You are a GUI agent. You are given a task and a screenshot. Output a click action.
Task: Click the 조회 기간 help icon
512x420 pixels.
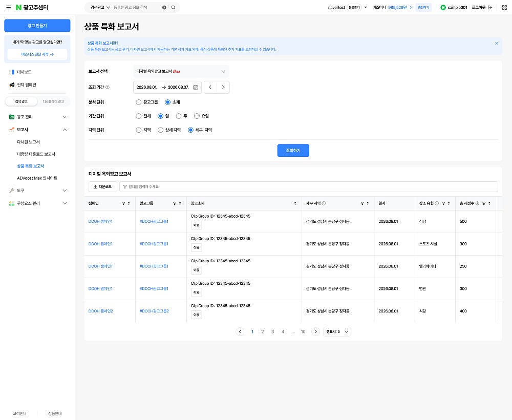pos(108,87)
